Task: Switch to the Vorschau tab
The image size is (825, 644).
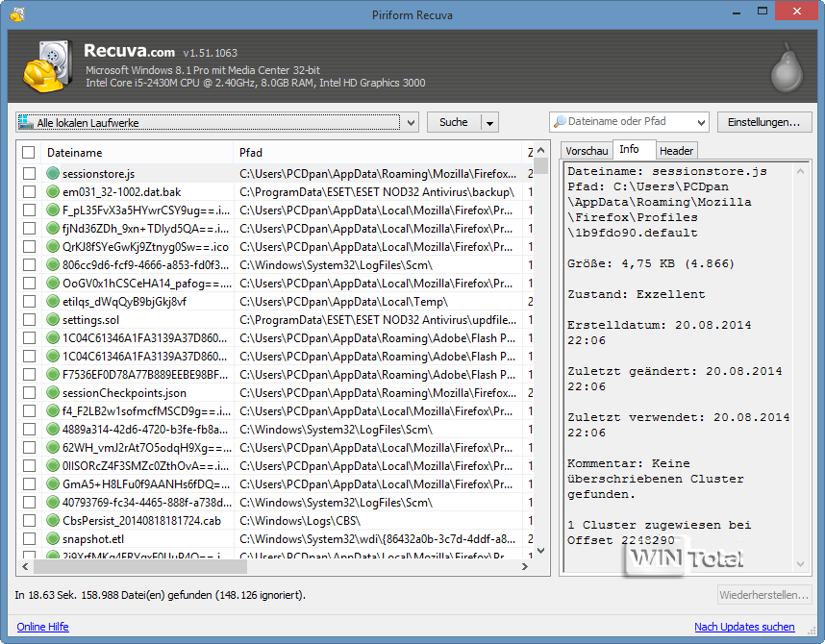Action: tap(587, 151)
